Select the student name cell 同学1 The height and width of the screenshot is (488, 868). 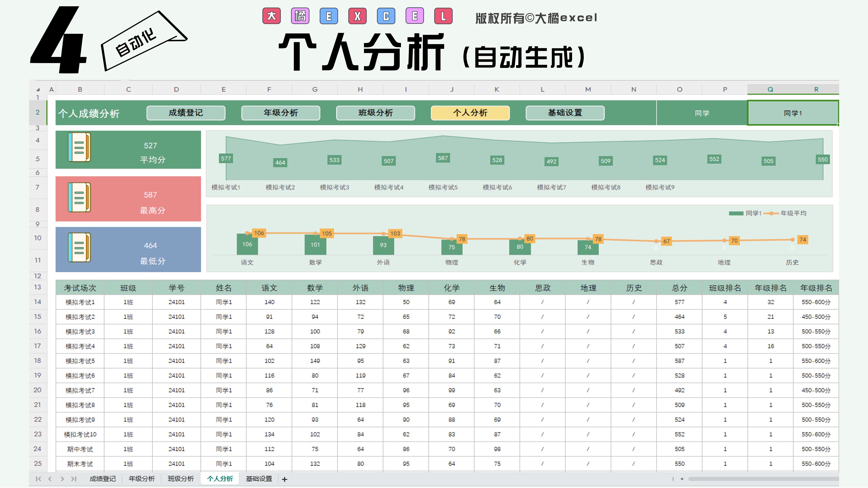(792, 113)
